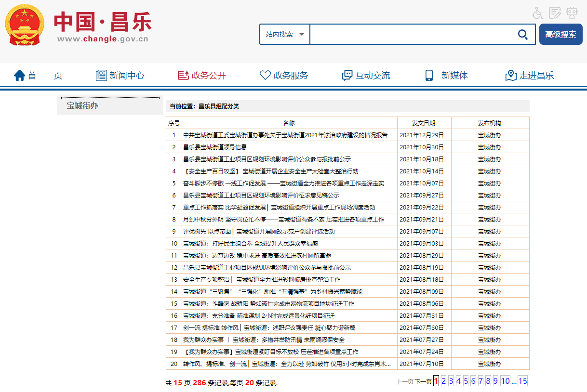Click the 走进昌乐 map pin icon
This screenshot has width=587, height=392.
[x=511, y=76]
